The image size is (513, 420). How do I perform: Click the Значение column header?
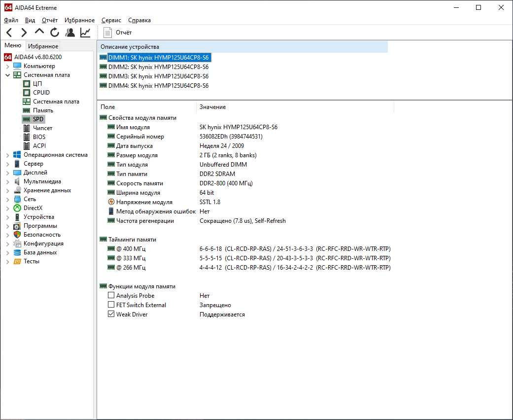tap(295, 107)
